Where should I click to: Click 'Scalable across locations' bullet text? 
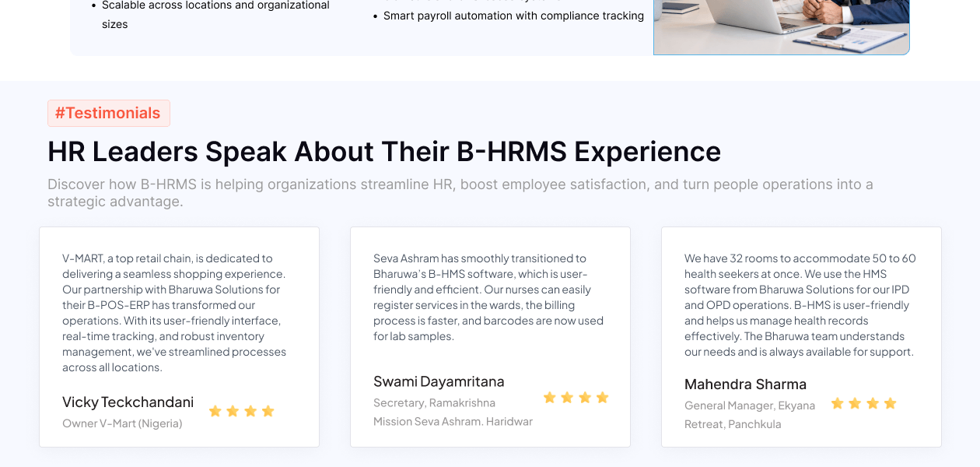(215, 15)
